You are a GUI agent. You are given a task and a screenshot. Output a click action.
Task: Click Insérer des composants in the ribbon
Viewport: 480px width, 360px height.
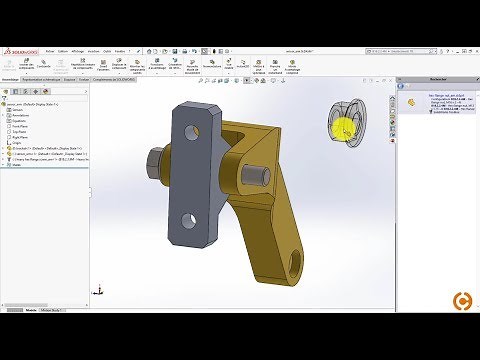click(26, 64)
